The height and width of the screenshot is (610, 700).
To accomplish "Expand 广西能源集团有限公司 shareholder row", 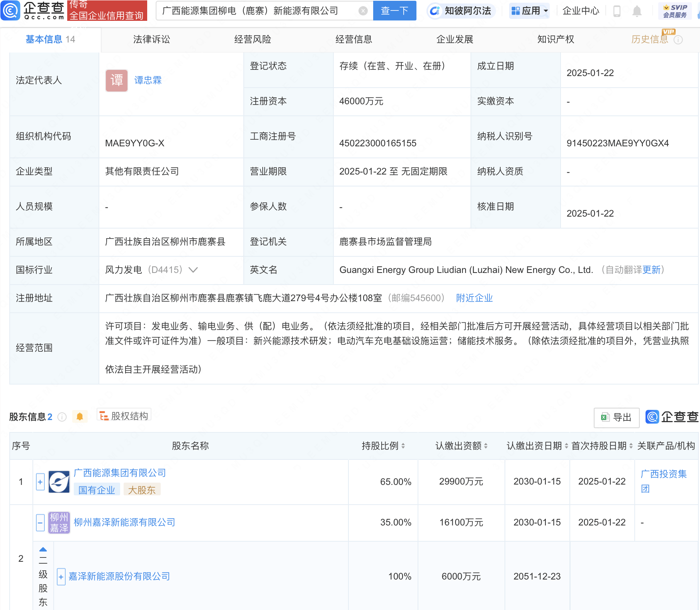I will tap(40, 482).
